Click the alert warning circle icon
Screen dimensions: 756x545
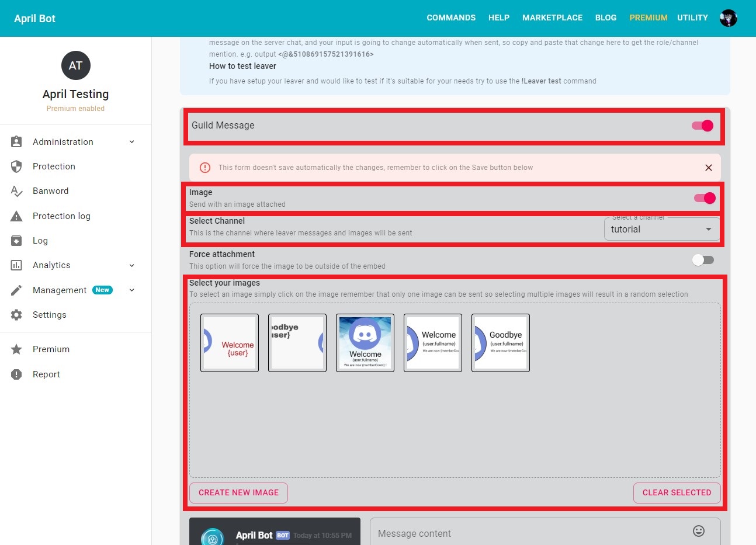point(205,168)
